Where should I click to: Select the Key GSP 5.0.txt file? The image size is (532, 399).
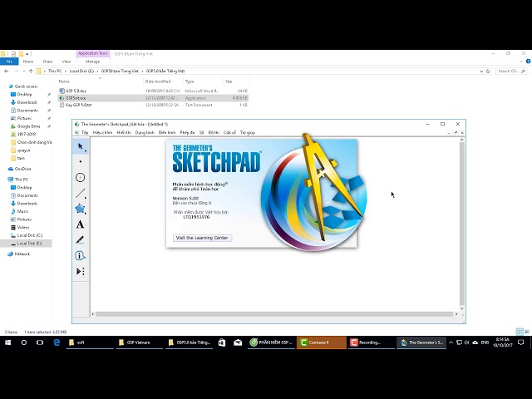pyautogui.click(x=78, y=106)
